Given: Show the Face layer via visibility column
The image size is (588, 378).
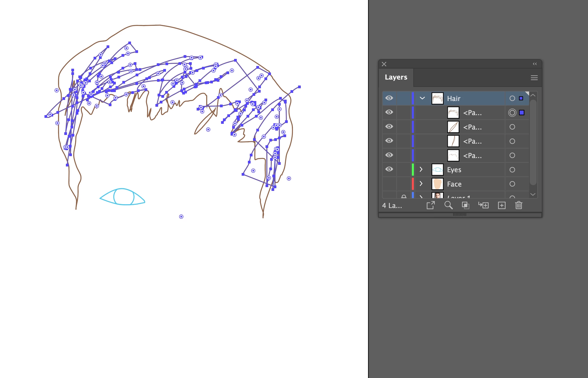Looking at the screenshot, I should coord(389,184).
